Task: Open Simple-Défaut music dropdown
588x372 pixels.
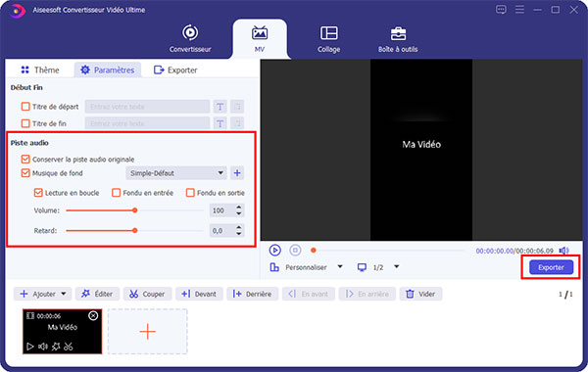Action: 175,173
